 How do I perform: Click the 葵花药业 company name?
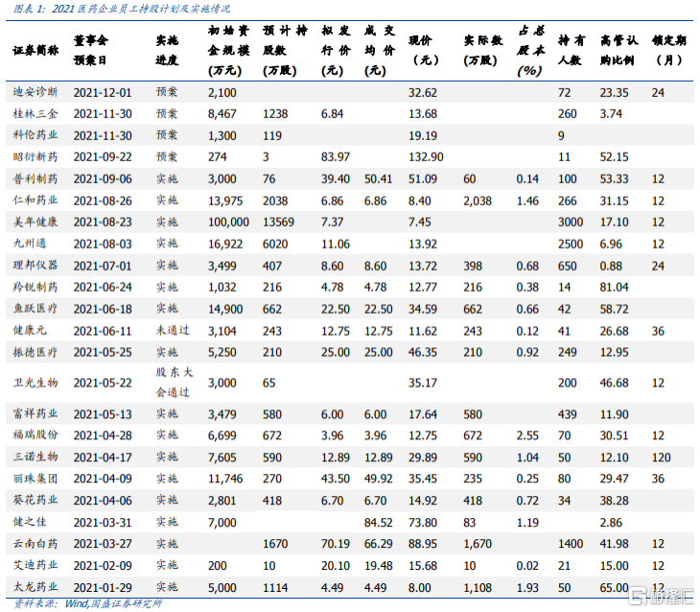coord(35,501)
